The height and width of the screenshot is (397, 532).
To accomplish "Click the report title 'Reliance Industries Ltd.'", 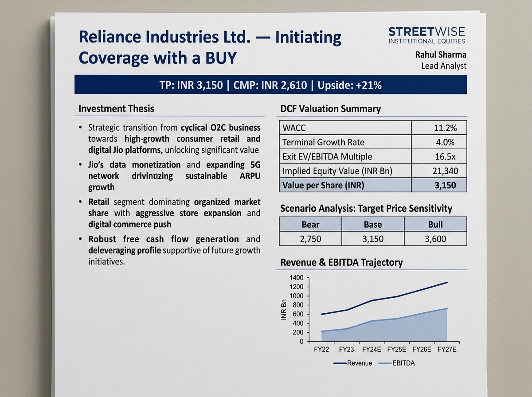I will click(x=164, y=37).
